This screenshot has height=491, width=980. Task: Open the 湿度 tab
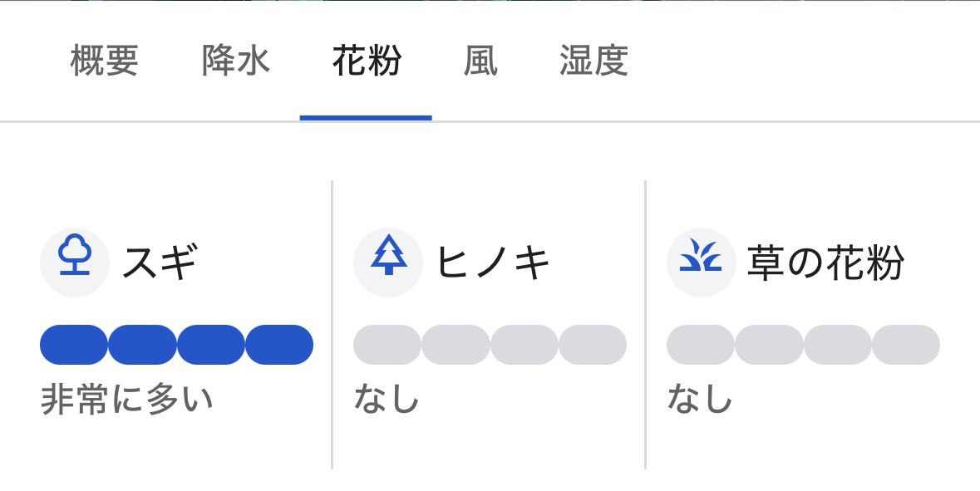593,63
